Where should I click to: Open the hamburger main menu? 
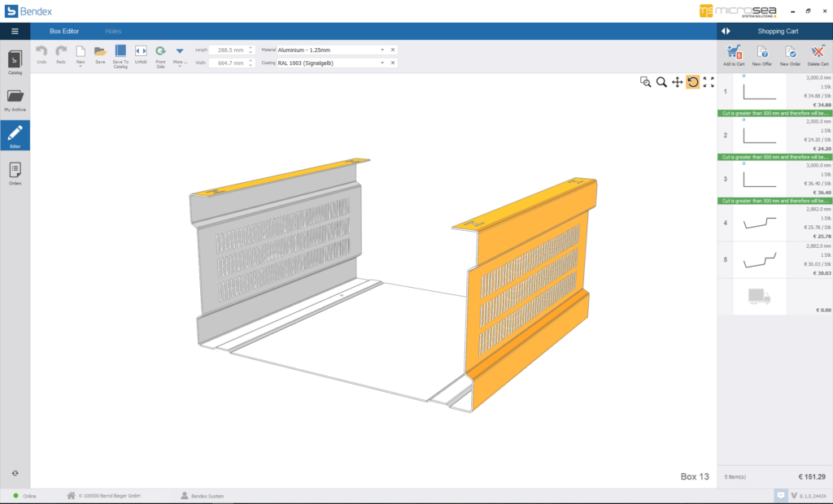point(15,31)
